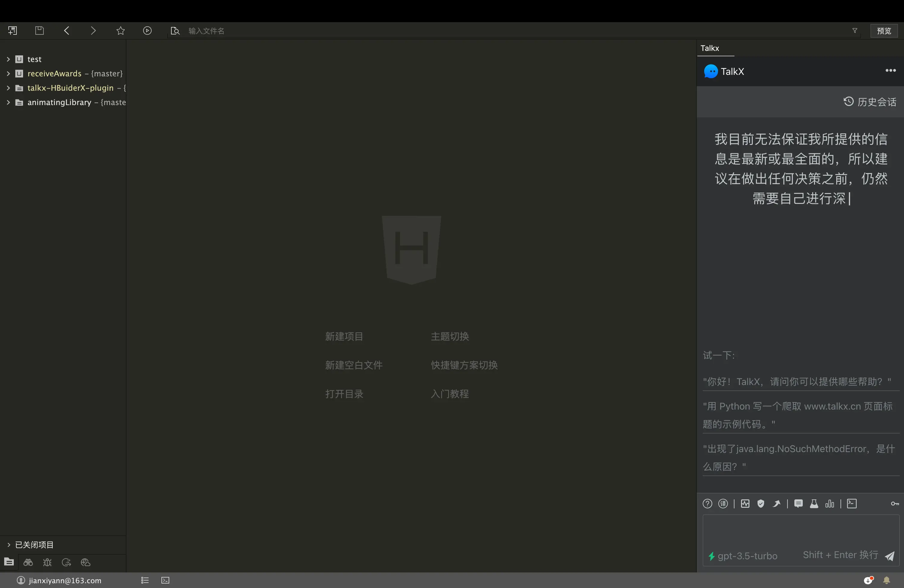
Task: Click the TalkX translate icon
Action: pyautogui.click(x=723, y=504)
